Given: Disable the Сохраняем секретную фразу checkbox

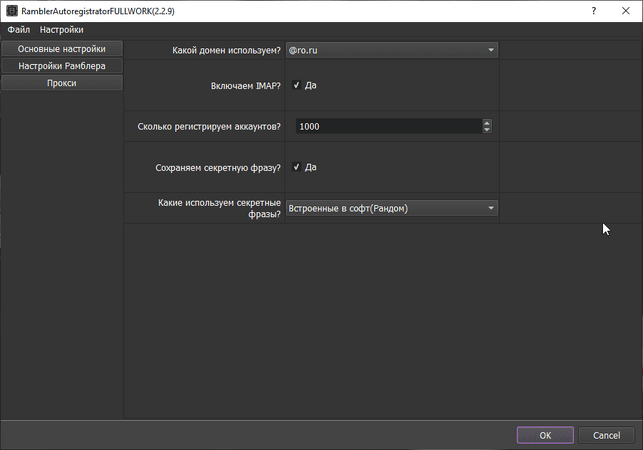Looking at the screenshot, I should [x=296, y=168].
